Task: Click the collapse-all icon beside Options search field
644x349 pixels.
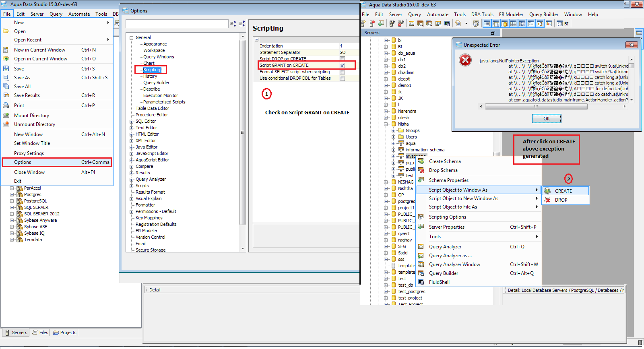Action: click(x=242, y=24)
